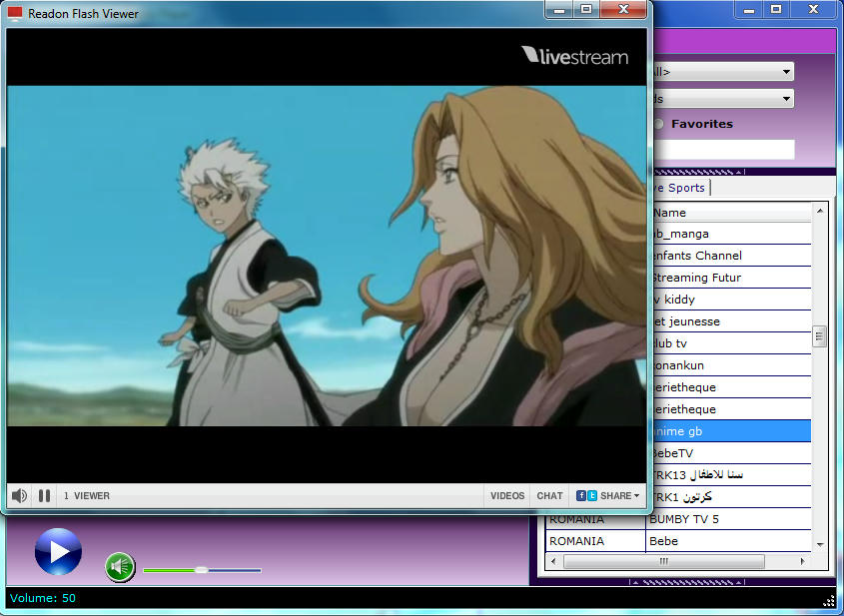Sort channels by the Name column header
The height and width of the screenshot is (616, 844).
[x=730, y=213]
